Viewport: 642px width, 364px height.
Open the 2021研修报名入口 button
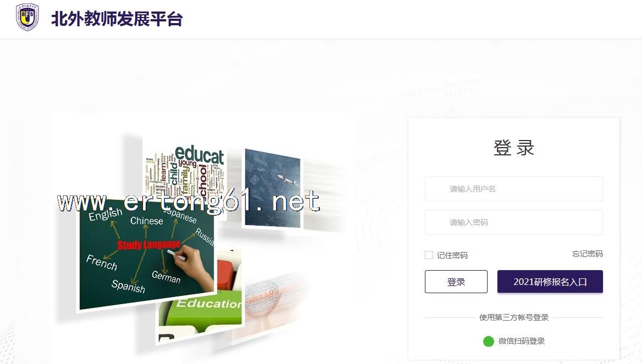[x=550, y=282]
